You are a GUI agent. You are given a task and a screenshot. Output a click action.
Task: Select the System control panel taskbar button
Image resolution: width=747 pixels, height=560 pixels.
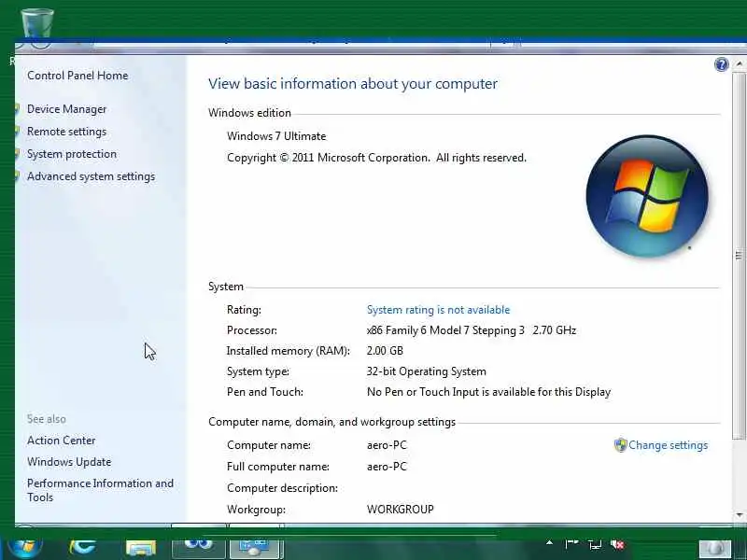pyautogui.click(x=256, y=548)
